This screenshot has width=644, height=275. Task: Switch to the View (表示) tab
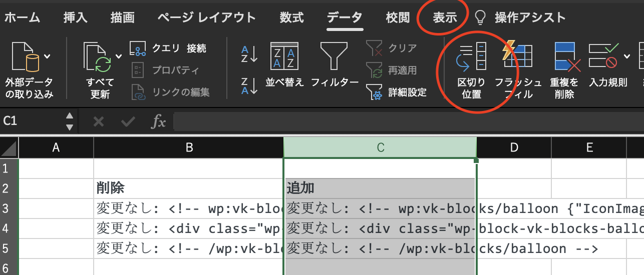click(445, 18)
